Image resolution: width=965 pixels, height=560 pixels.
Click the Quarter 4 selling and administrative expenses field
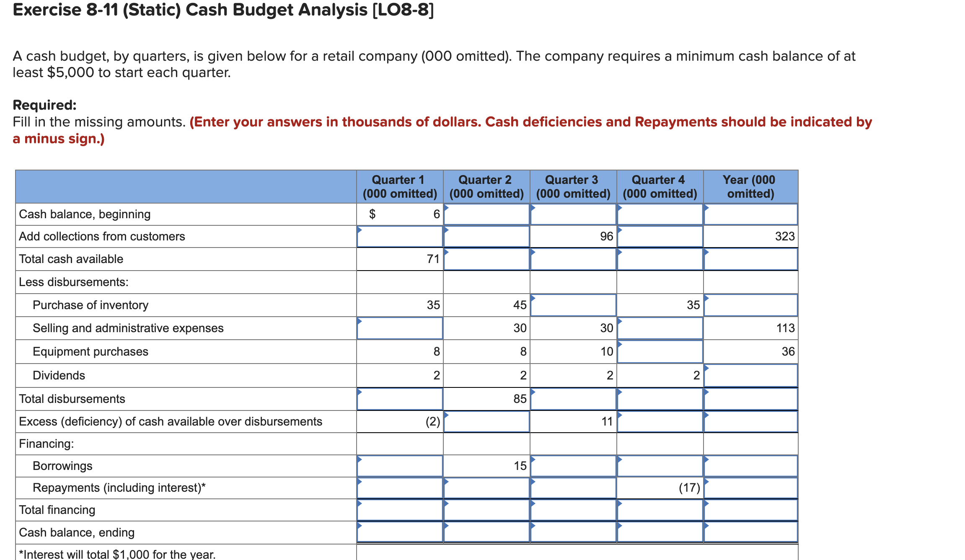click(660, 328)
